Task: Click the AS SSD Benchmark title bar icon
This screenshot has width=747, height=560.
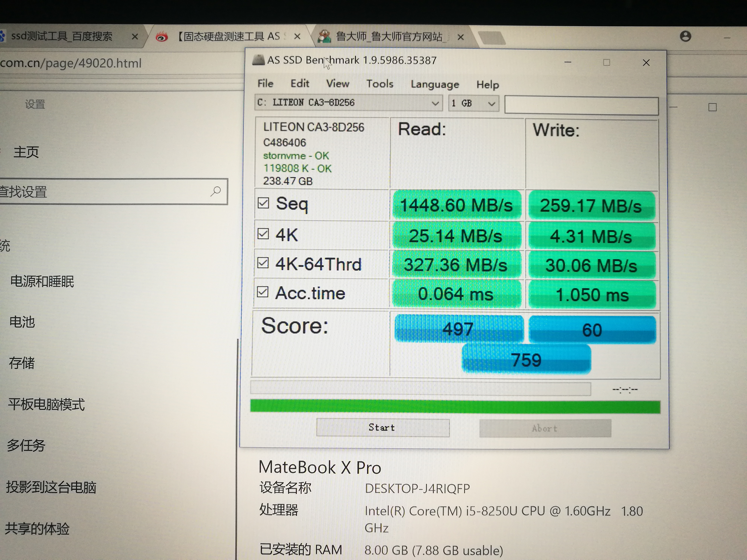Action: coord(258,60)
